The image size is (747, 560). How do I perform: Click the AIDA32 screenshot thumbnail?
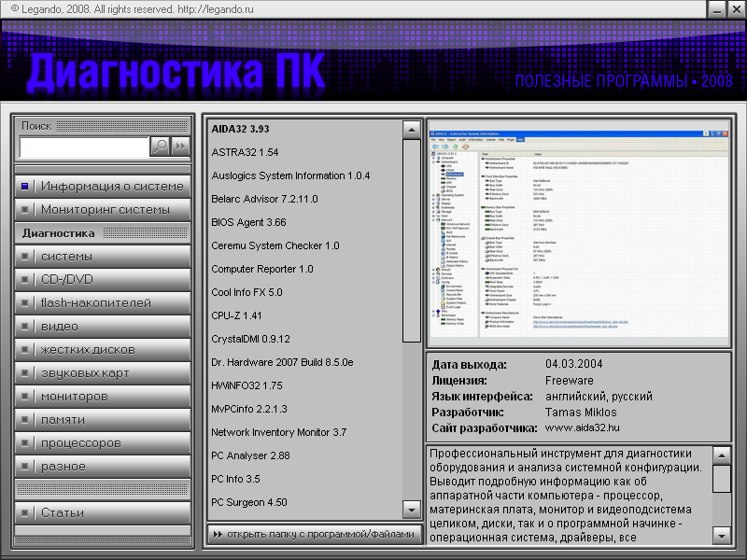click(x=579, y=234)
